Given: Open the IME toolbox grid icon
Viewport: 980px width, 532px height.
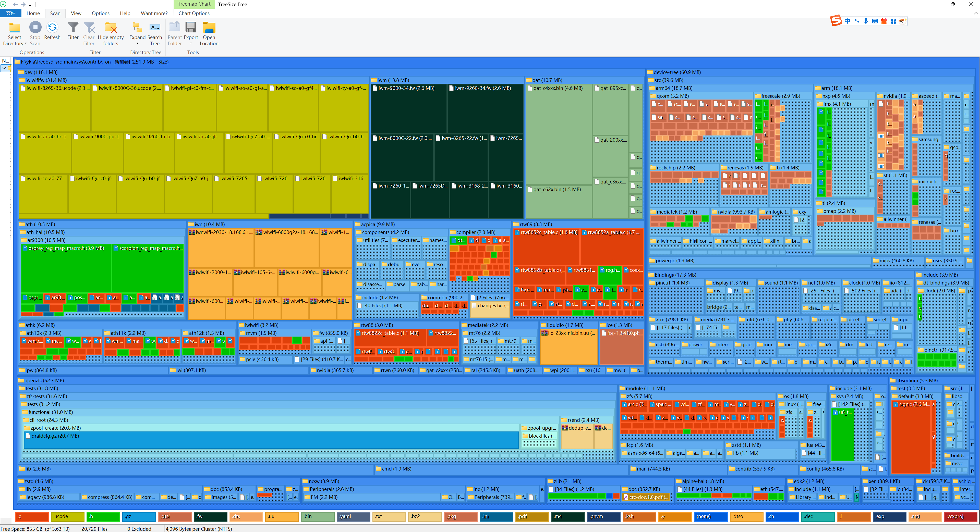Looking at the screenshot, I should [893, 21].
